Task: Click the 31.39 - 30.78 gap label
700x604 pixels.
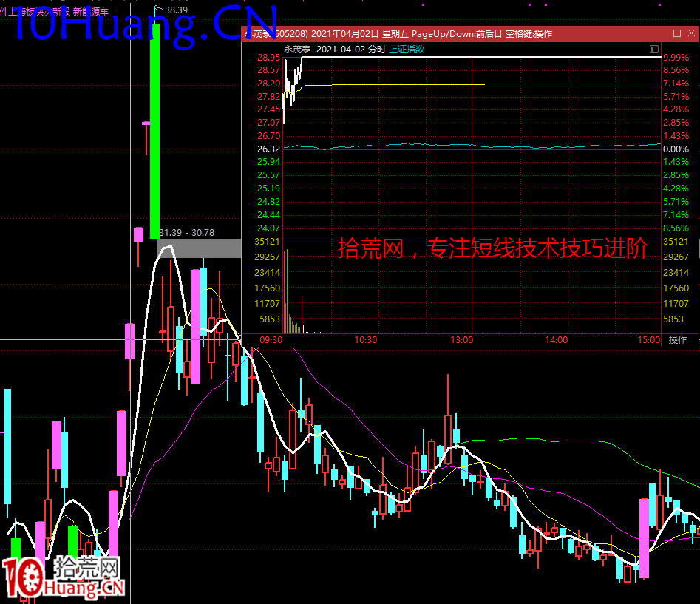Action: pyautogui.click(x=186, y=233)
